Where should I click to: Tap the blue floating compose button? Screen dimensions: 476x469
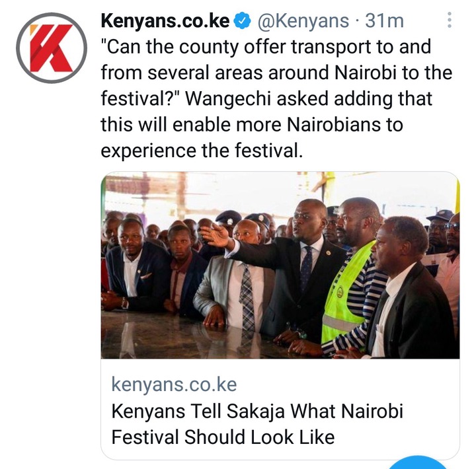(x=418, y=462)
